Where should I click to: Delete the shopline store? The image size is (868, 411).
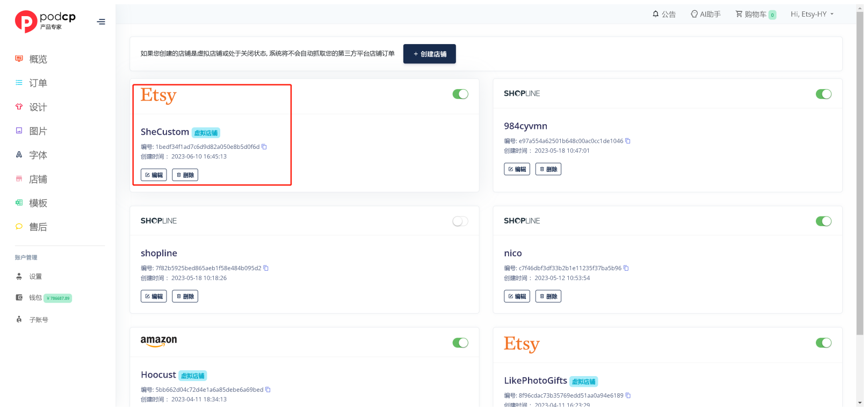(x=185, y=297)
